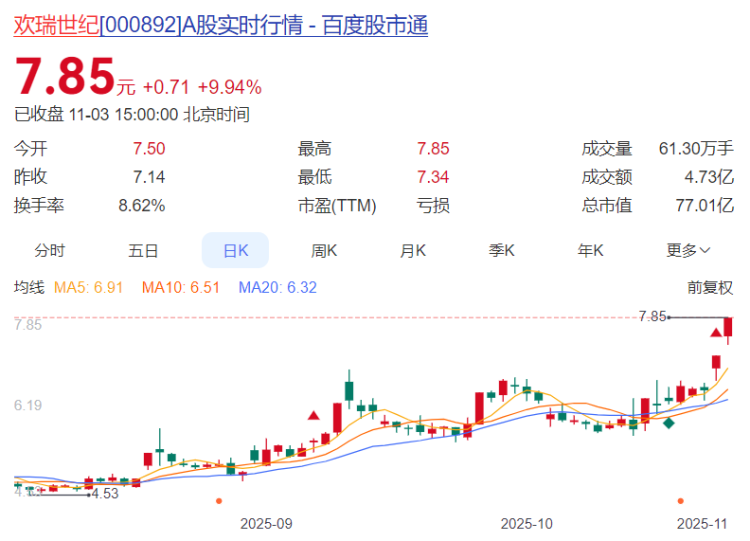Select the 日K chart tab
Viewport: 750px width, 541px height.
click(235, 250)
